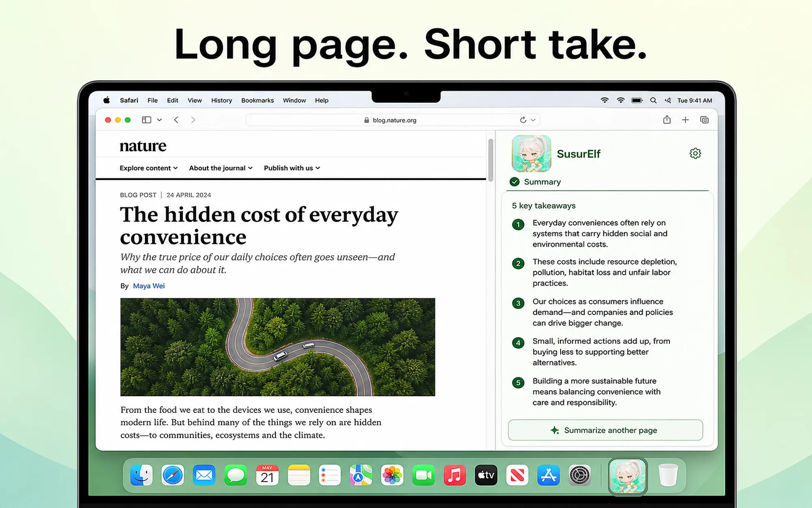
Task: Open System Settings in the Dock
Action: point(580,475)
